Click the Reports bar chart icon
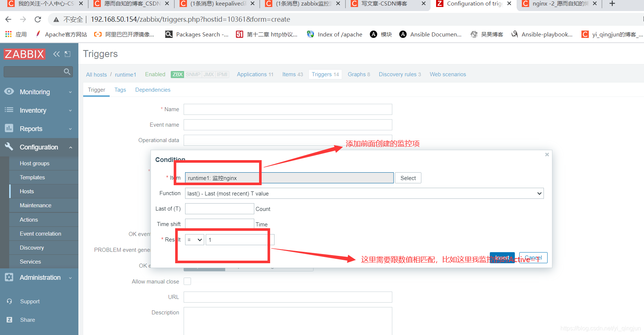 coord(9,128)
